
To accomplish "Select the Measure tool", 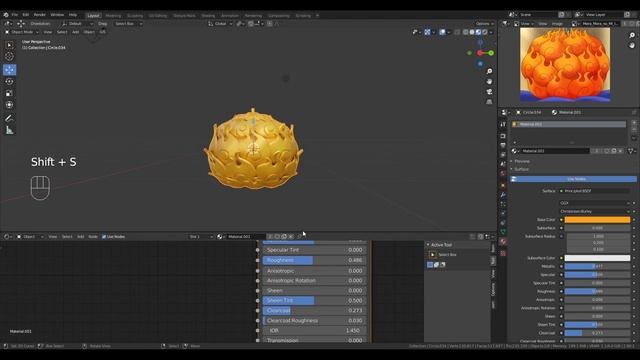I will tap(9, 130).
